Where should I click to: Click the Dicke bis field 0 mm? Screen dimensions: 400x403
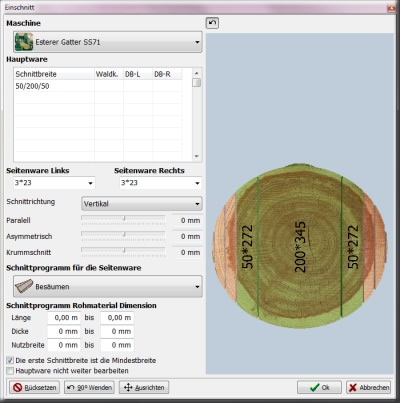[117, 331]
